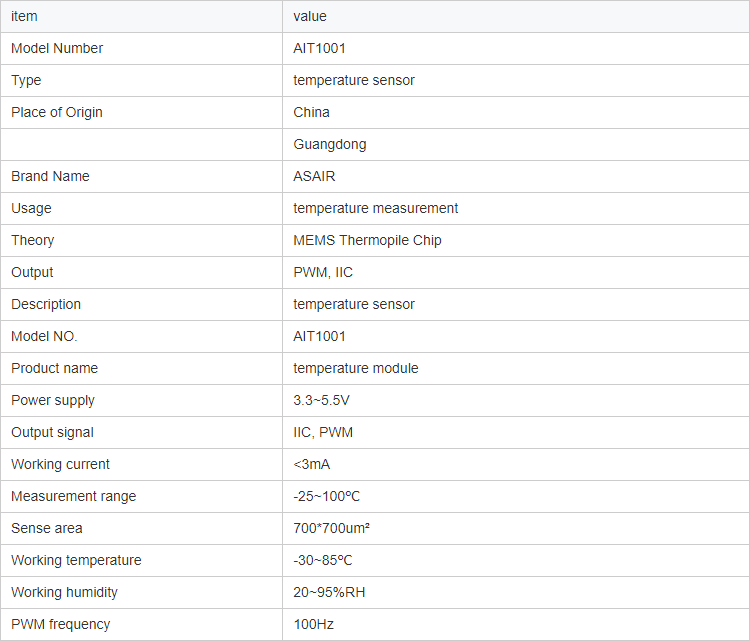Select the 'temperature module' product name value

(356, 368)
